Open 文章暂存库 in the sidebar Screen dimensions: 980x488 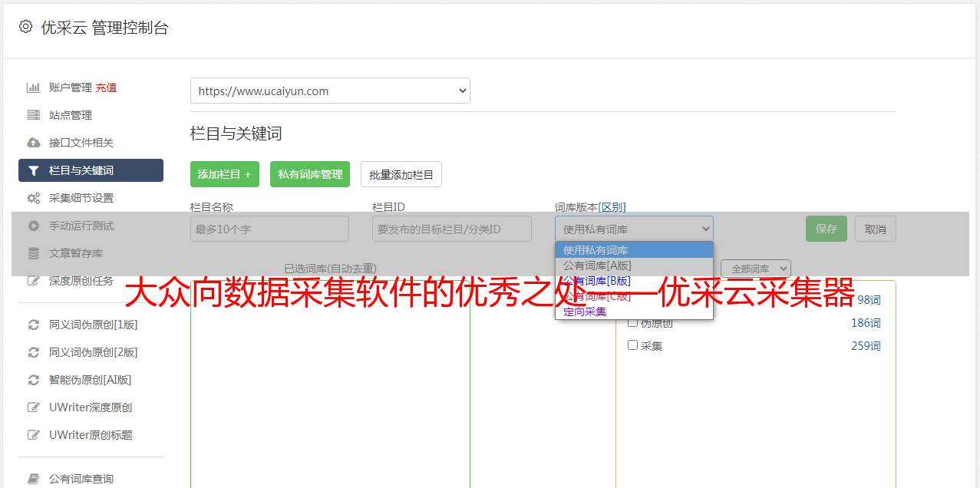[x=76, y=253]
